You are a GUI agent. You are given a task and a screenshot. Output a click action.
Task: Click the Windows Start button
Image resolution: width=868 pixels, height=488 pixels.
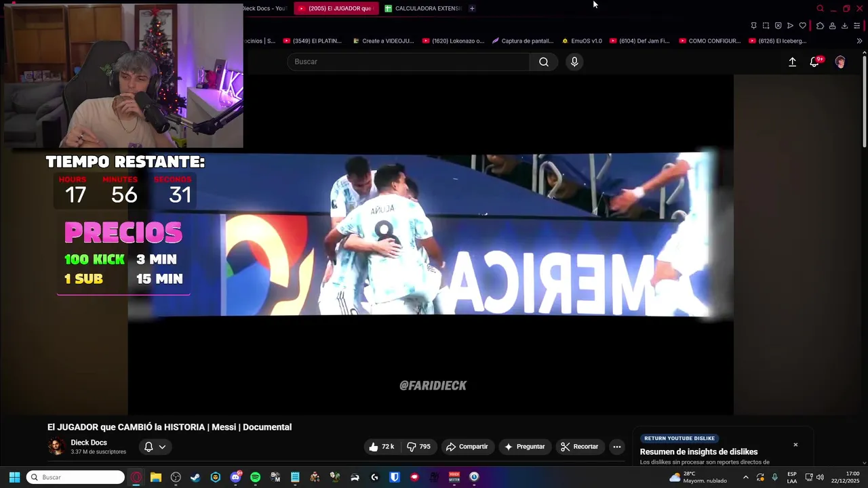14,477
